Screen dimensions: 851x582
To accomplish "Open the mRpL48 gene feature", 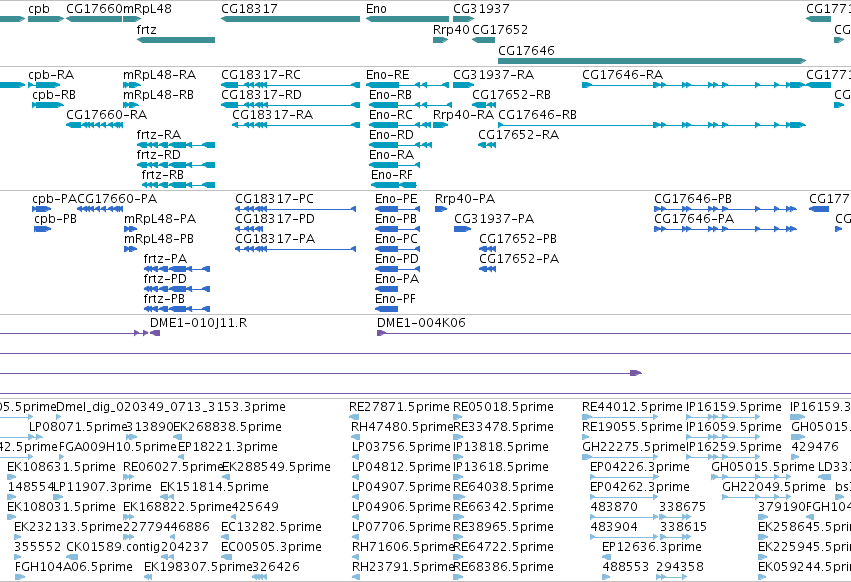I will click(x=132, y=19).
